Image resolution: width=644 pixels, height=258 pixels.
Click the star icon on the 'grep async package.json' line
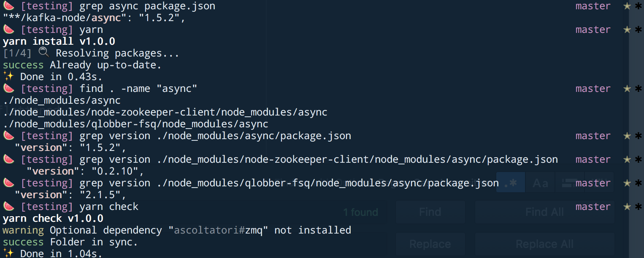coord(628,6)
